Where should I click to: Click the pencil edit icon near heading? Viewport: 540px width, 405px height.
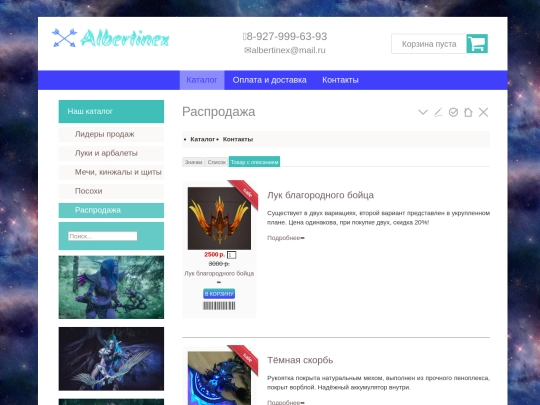(438, 112)
